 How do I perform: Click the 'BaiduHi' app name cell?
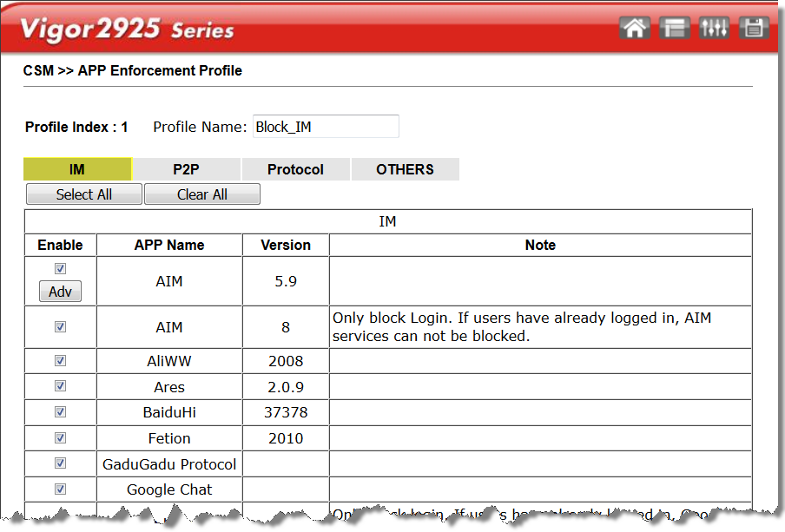pyautogui.click(x=169, y=412)
